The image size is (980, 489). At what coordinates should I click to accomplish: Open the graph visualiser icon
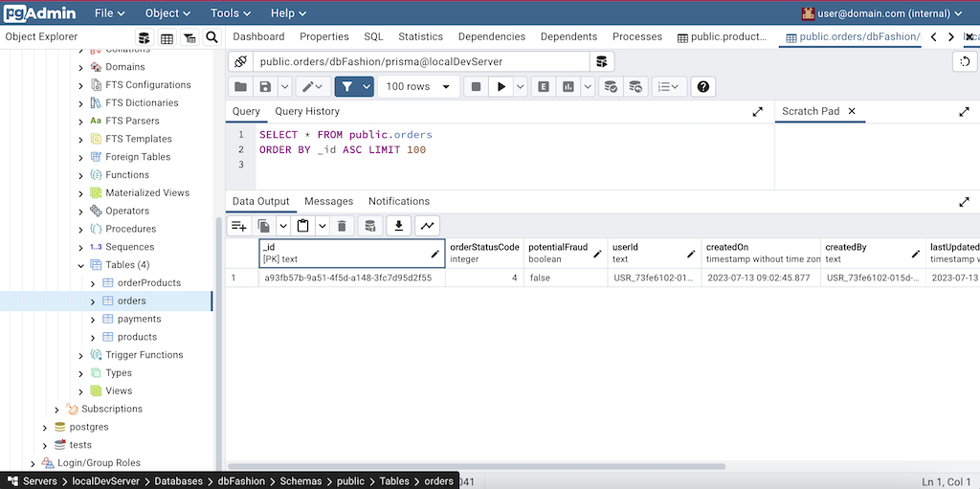click(428, 226)
